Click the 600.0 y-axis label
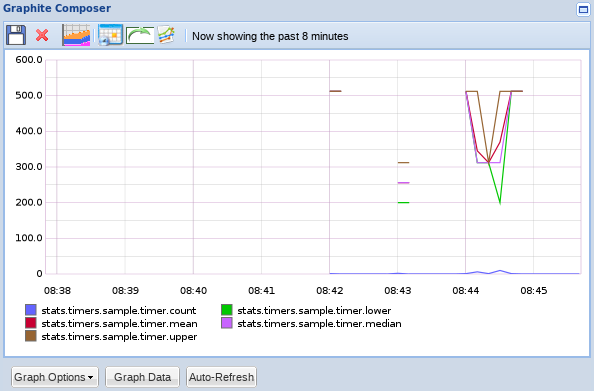This screenshot has height=391, width=594. click(29, 59)
